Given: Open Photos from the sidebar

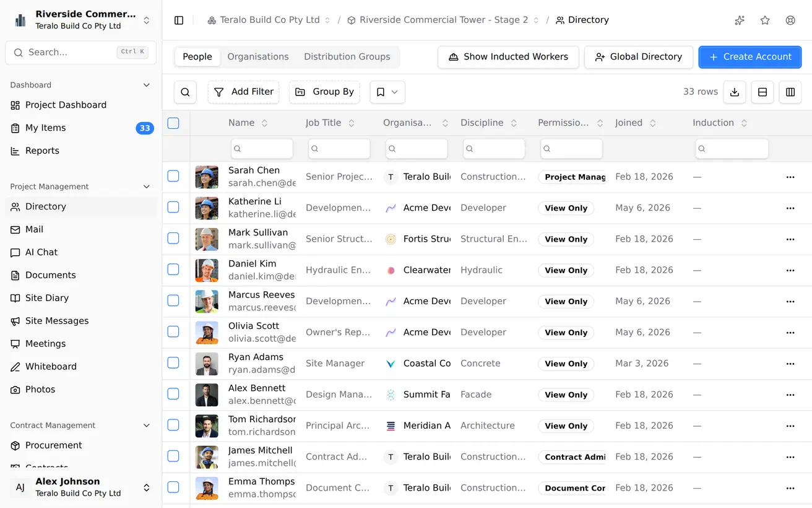Looking at the screenshot, I should pos(80,390).
